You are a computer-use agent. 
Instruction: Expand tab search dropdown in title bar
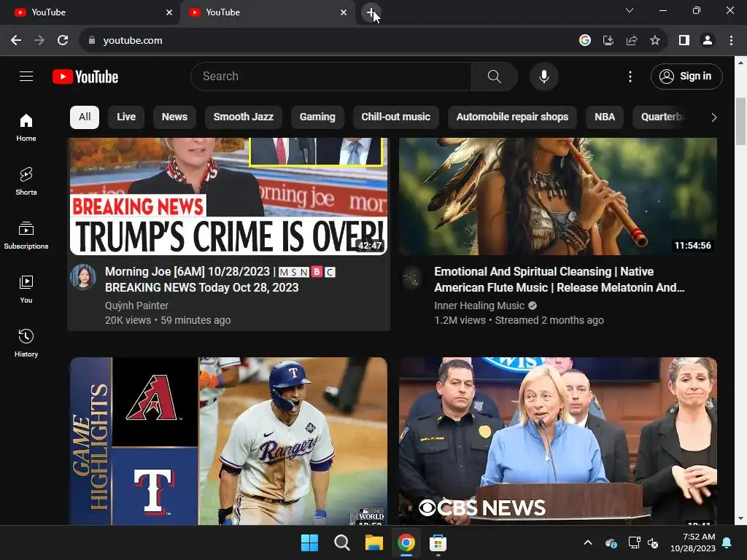pos(630,10)
